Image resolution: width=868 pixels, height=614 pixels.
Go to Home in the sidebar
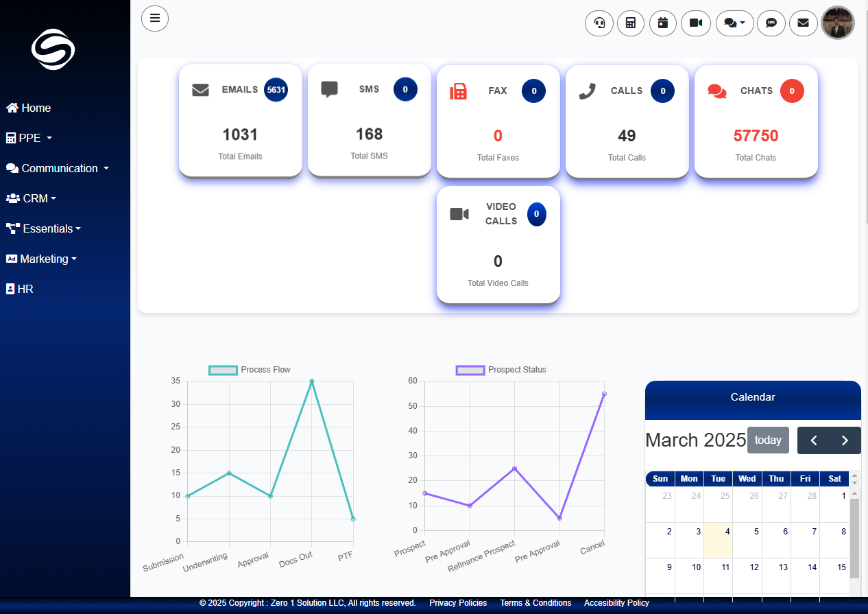pos(29,108)
